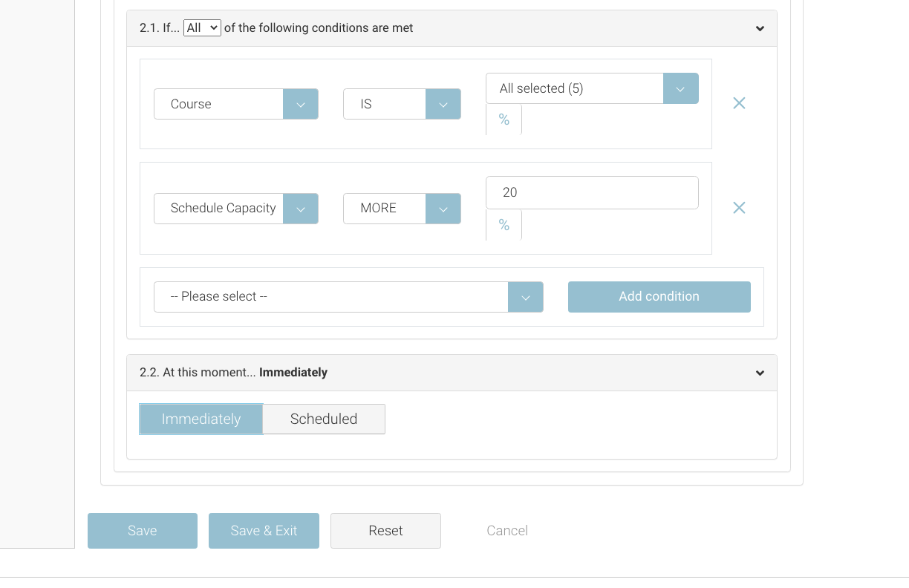This screenshot has height=588, width=909.
Task: Click the Save button
Action: click(x=143, y=531)
